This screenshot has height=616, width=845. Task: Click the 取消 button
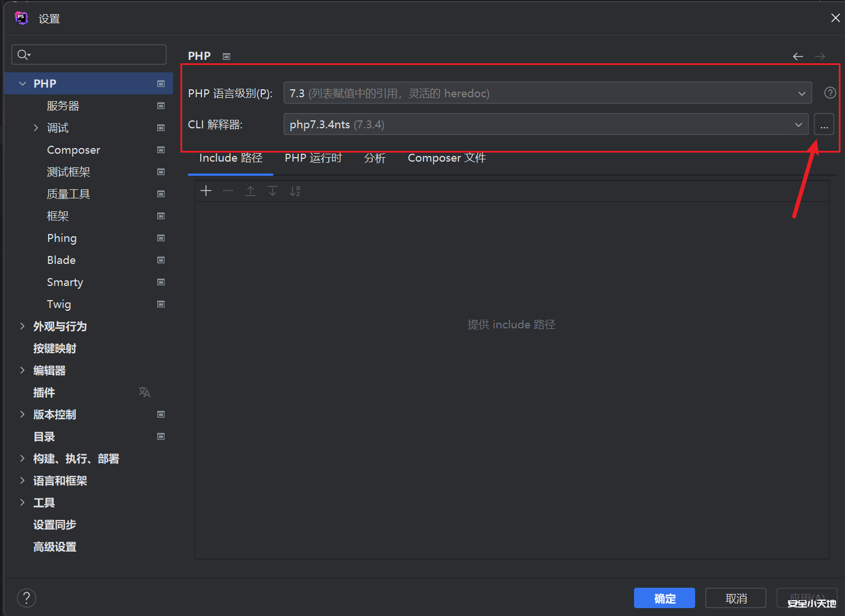coord(735,598)
